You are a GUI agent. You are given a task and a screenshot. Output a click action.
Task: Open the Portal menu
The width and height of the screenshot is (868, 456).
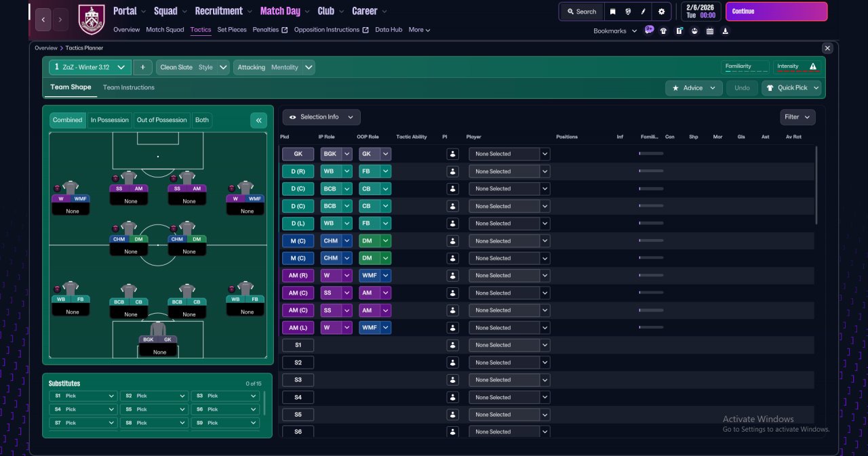tap(129, 12)
